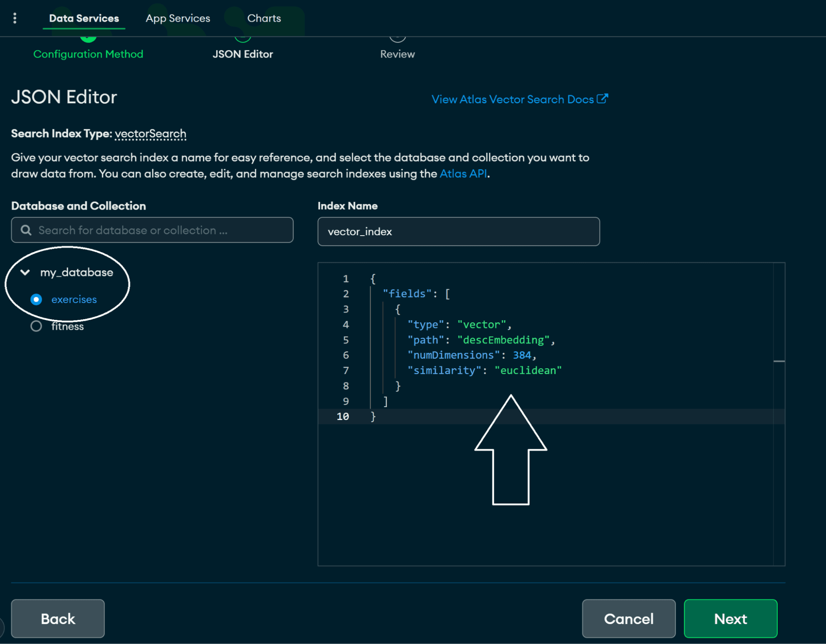Select the exercises collection radio button
This screenshot has width=826, height=644.
pyautogui.click(x=37, y=299)
